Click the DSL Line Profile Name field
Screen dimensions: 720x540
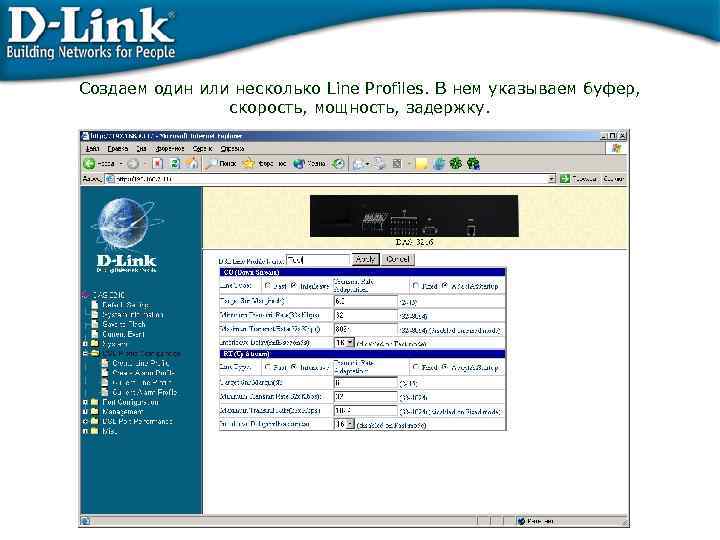pyautogui.click(x=318, y=260)
